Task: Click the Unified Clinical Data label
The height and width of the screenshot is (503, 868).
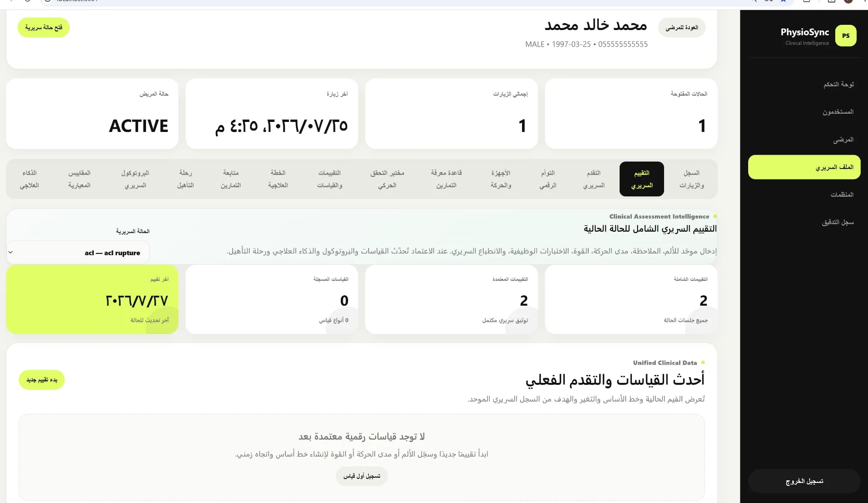Action: [x=665, y=363]
